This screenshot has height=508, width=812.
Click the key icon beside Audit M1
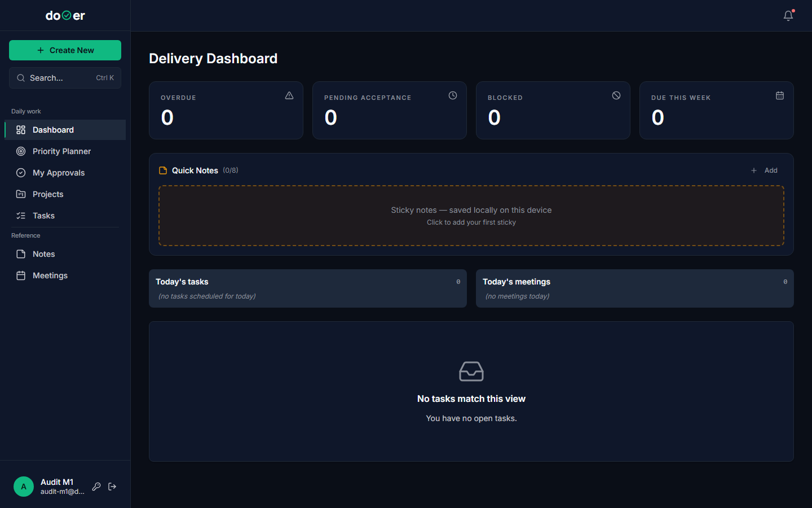(x=96, y=487)
